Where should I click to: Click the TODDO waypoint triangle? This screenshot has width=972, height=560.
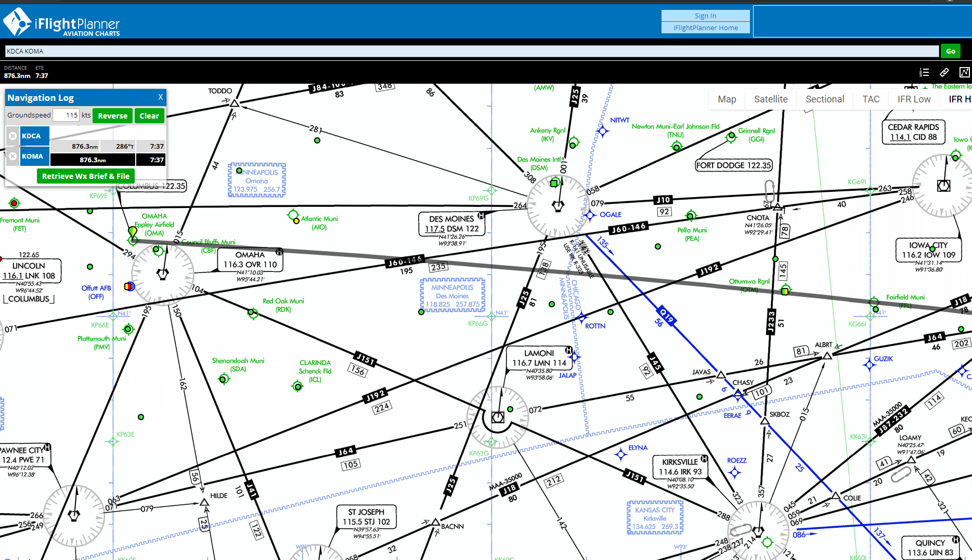(x=235, y=103)
